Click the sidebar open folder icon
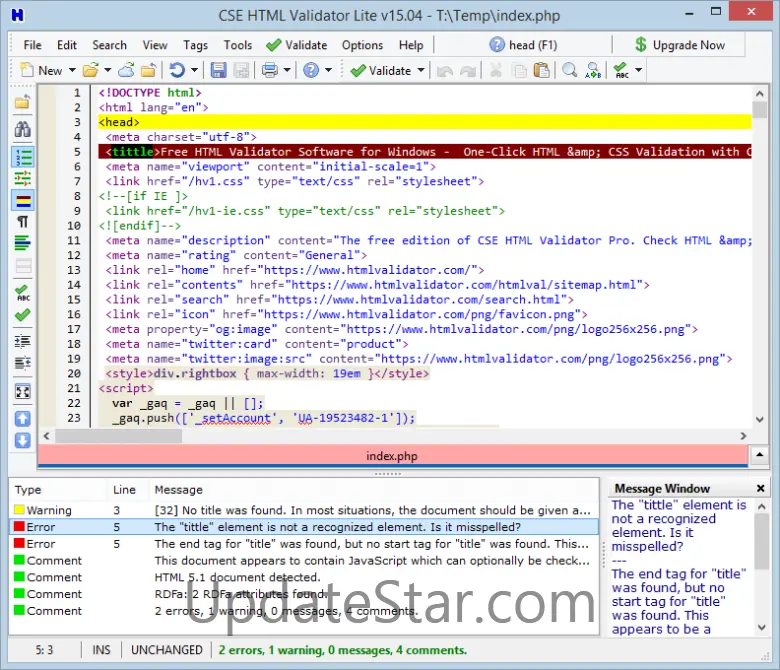 [22, 102]
